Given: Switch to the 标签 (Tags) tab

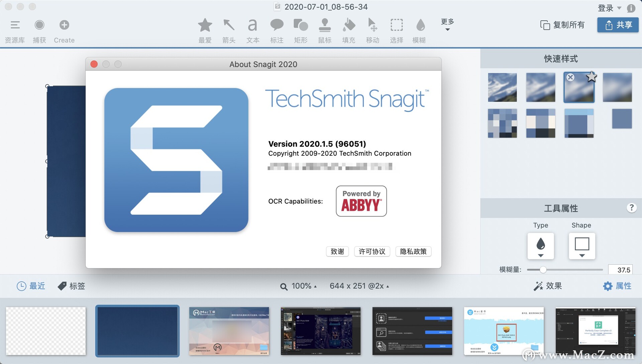Looking at the screenshot, I should pos(71,286).
